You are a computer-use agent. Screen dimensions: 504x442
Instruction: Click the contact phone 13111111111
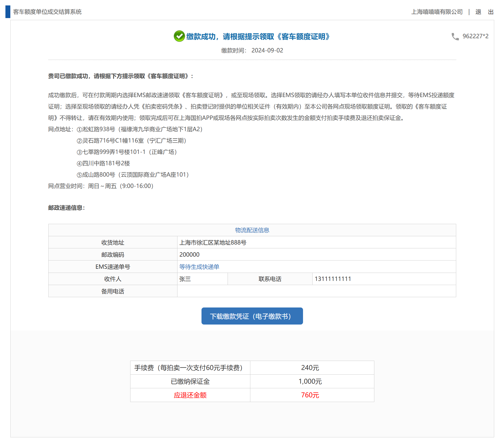[333, 279]
